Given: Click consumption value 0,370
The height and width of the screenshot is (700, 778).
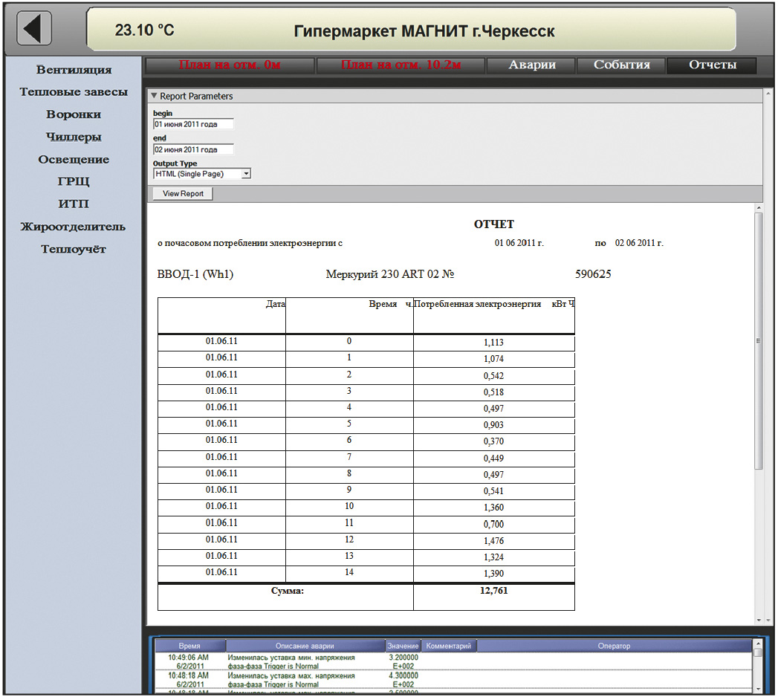Looking at the screenshot, I should [x=493, y=441].
